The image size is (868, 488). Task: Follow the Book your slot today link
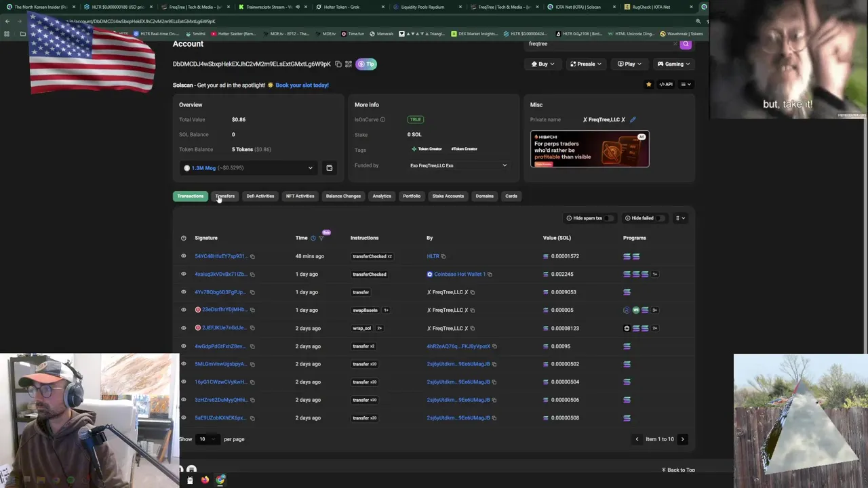[302, 85]
